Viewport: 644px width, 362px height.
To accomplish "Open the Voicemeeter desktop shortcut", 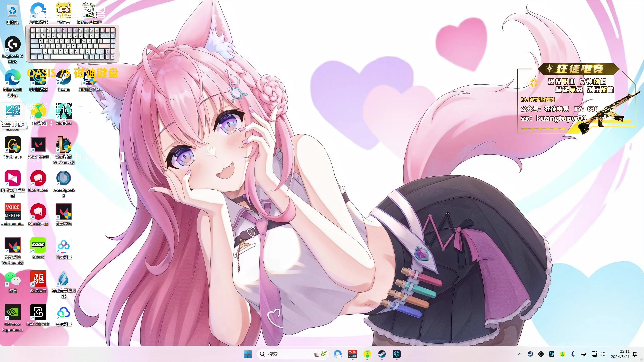I will 13,212.
